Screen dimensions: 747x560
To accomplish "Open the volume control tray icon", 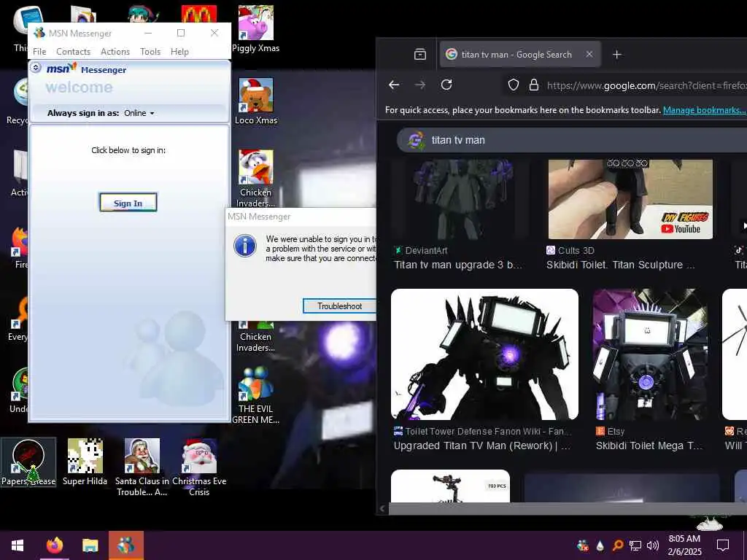I will point(653,545).
